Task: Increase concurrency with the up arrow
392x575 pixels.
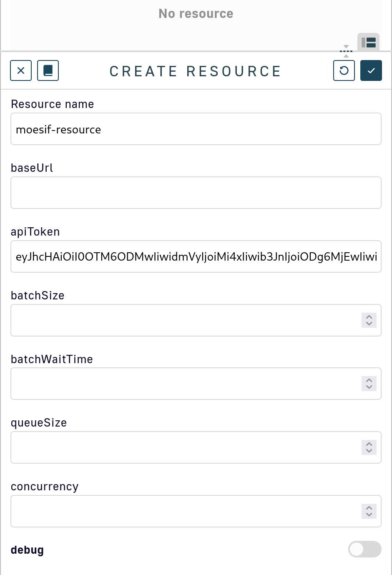Action: click(369, 508)
